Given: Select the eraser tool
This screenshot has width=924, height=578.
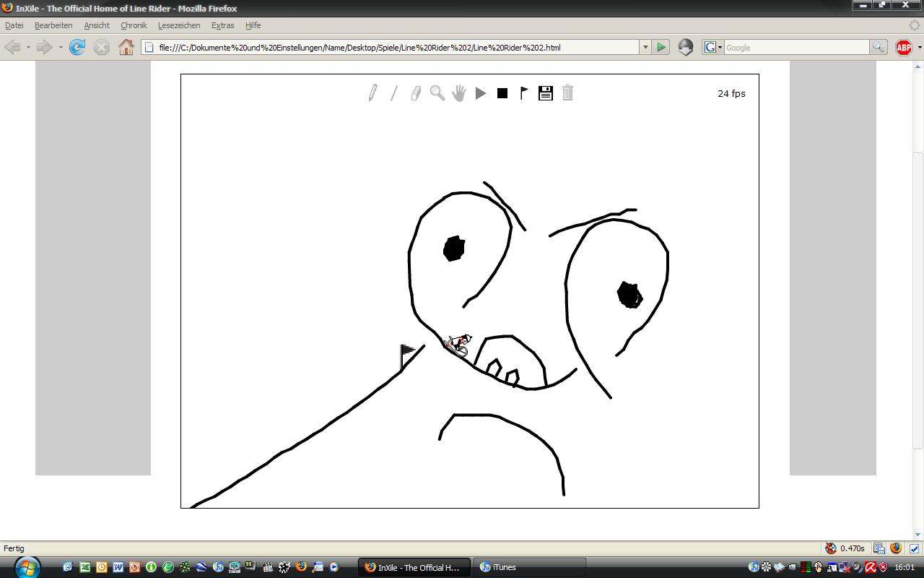Looking at the screenshot, I should (416, 93).
